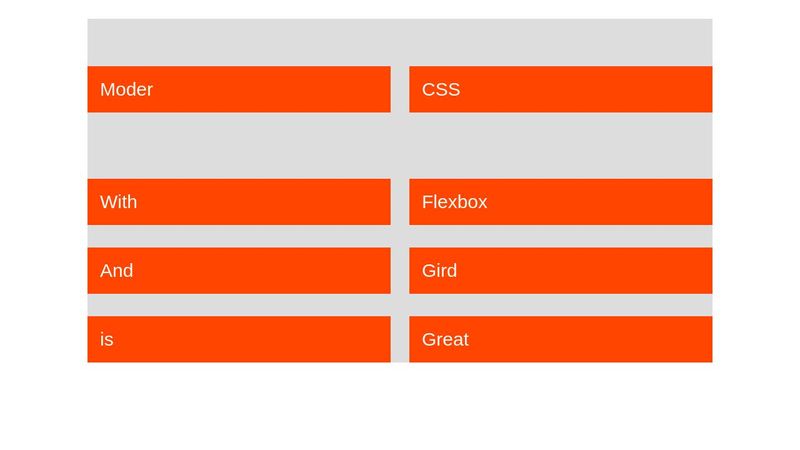Click gray area above the Moder box
Screen dimensions: 800x450
[239, 42]
